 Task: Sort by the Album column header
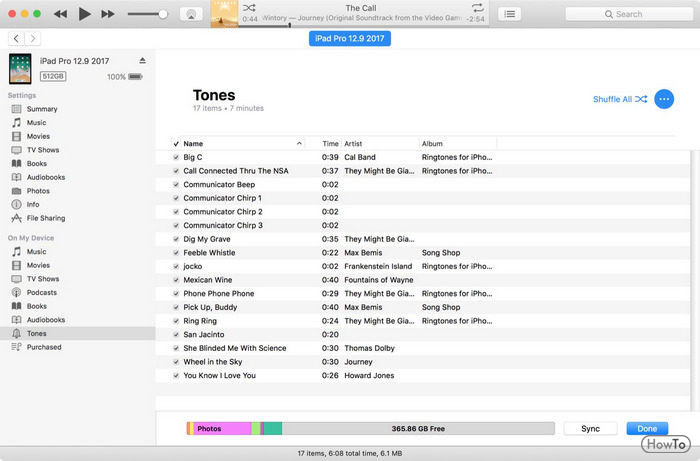(432, 144)
